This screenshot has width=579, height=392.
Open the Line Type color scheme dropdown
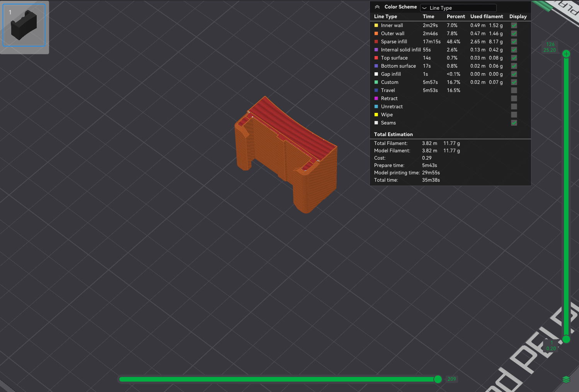point(458,8)
